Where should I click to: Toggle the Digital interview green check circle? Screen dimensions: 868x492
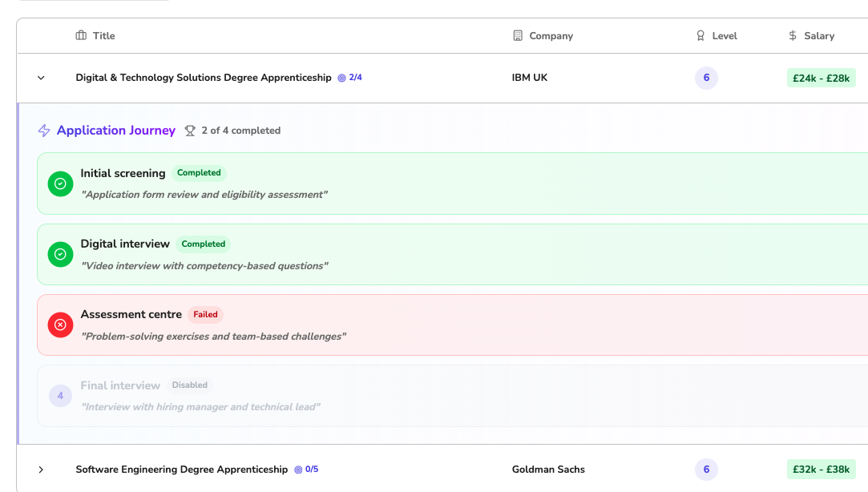tap(60, 254)
